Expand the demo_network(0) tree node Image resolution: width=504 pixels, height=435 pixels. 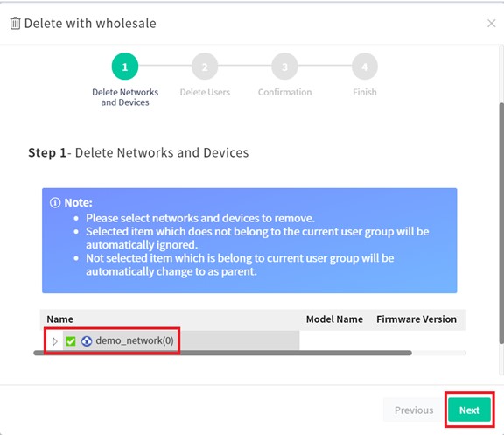(x=54, y=341)
